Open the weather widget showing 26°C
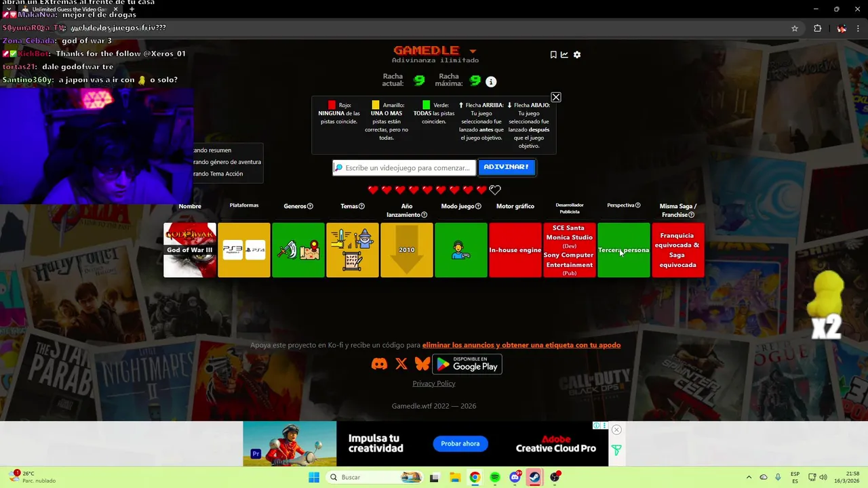The height and width of the screenshot is (488, 868). [31, 477]
